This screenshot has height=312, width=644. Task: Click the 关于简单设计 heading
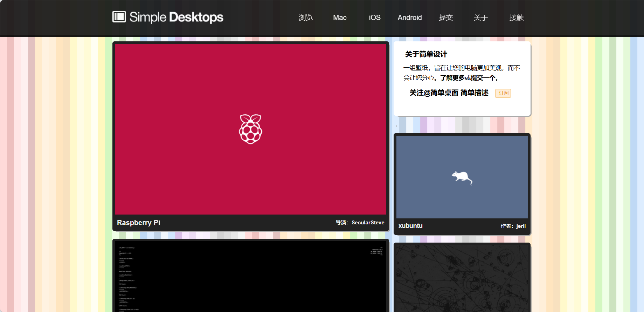[x=426, y=54]
